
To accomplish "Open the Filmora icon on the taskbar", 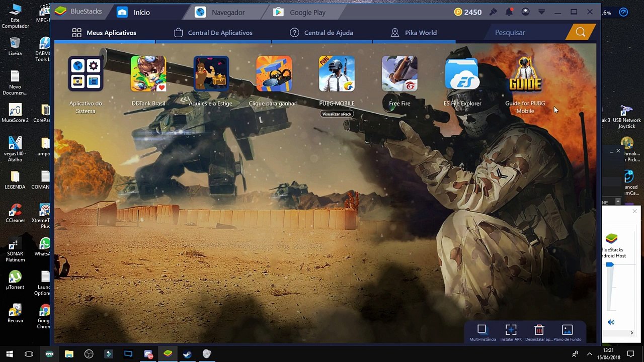I will click(x=108, y=354).
